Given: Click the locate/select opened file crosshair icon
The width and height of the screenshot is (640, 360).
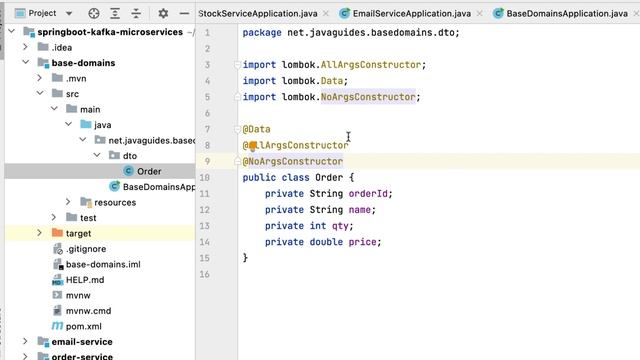Looking at the screenshot, I should [x=93, y=13].
